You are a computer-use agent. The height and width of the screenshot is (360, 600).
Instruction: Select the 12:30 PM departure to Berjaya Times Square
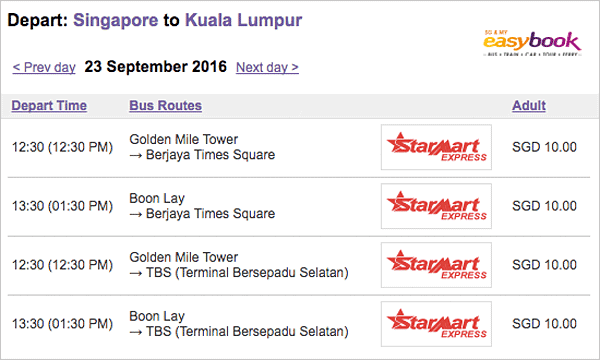62,147
